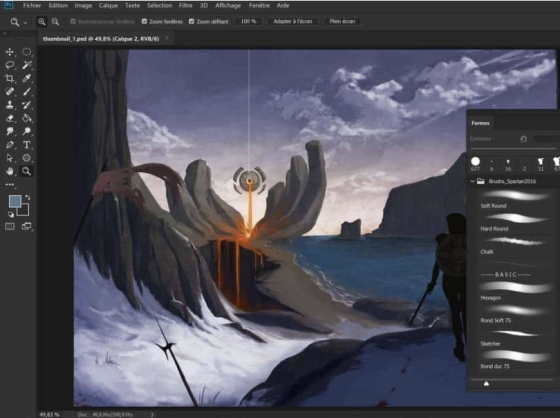Viewport: 560px width, 418px height.
Task: Open status bar info arrow menu
Action: click(x=152, y=415)
